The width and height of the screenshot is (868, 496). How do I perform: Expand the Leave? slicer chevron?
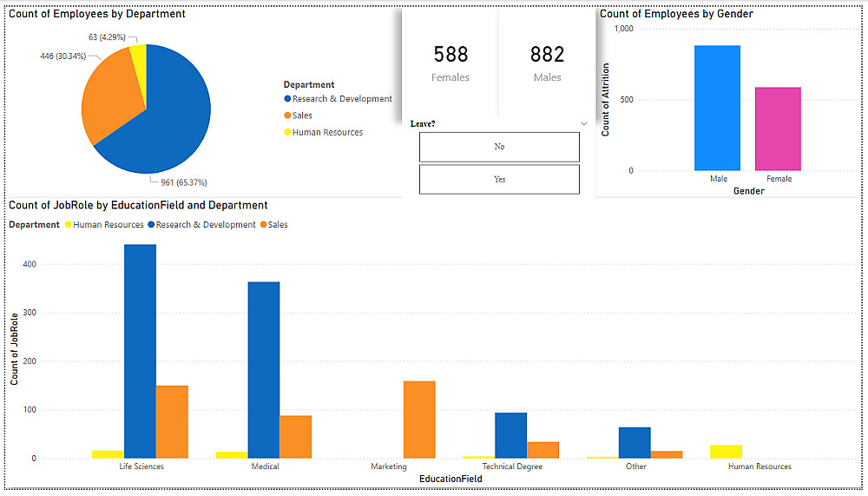pyautogui.click(x=583, y=123)
